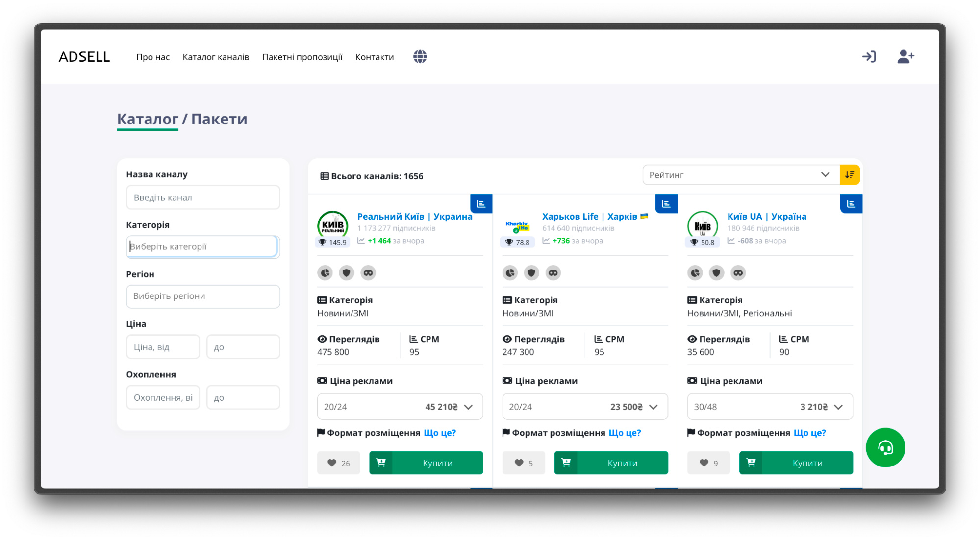The width and height of the screenshot is (980, 540).
Task: Like Київ UA channel with 9 hearts
Action: (708, 463)
